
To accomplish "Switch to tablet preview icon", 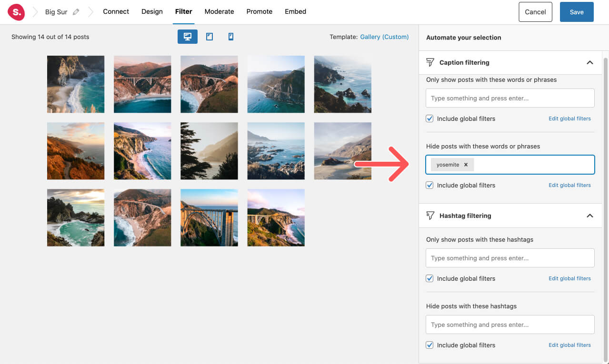I will 209,37.
